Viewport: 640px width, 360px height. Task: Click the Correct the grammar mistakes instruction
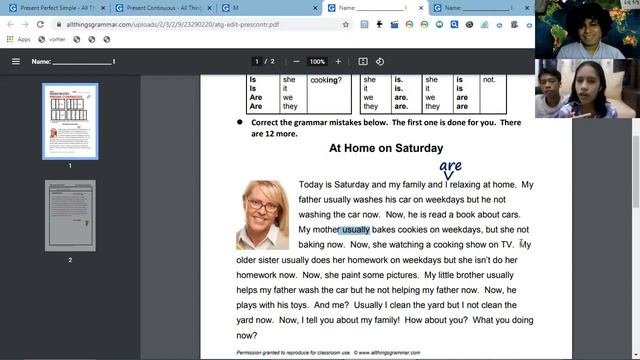[x=386, y=128]
